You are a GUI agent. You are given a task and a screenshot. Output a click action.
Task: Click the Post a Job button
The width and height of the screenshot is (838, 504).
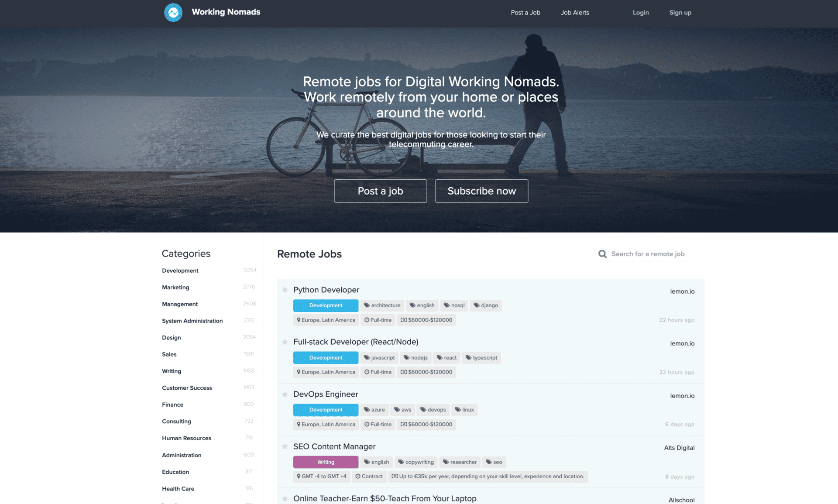click(379, 190)
